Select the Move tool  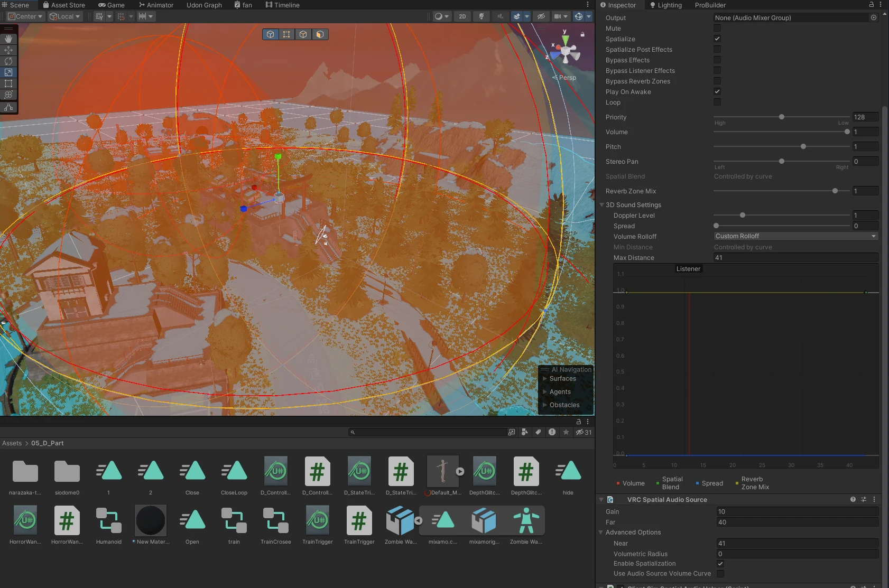point(8,50)
